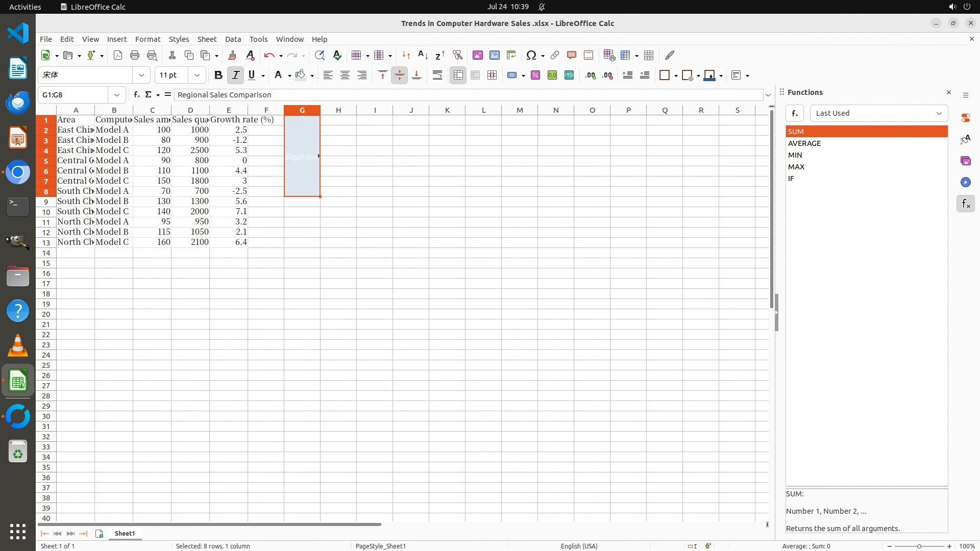Expand the font name dropdown
Viewport: 980px width, 551px height.
[141, 75]
